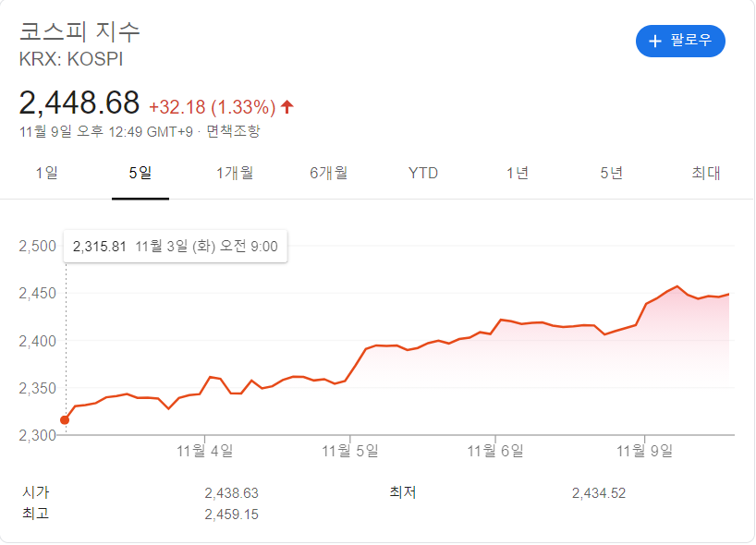Show the 6개월 chart view
Image resolution: width=756 pixels, height=545 pixels.
329,173
